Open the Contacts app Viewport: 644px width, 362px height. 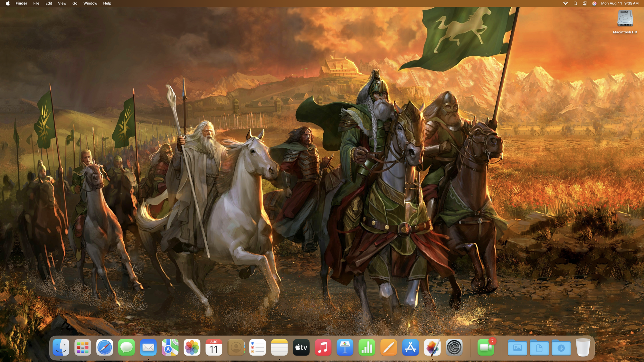(236, 347)
